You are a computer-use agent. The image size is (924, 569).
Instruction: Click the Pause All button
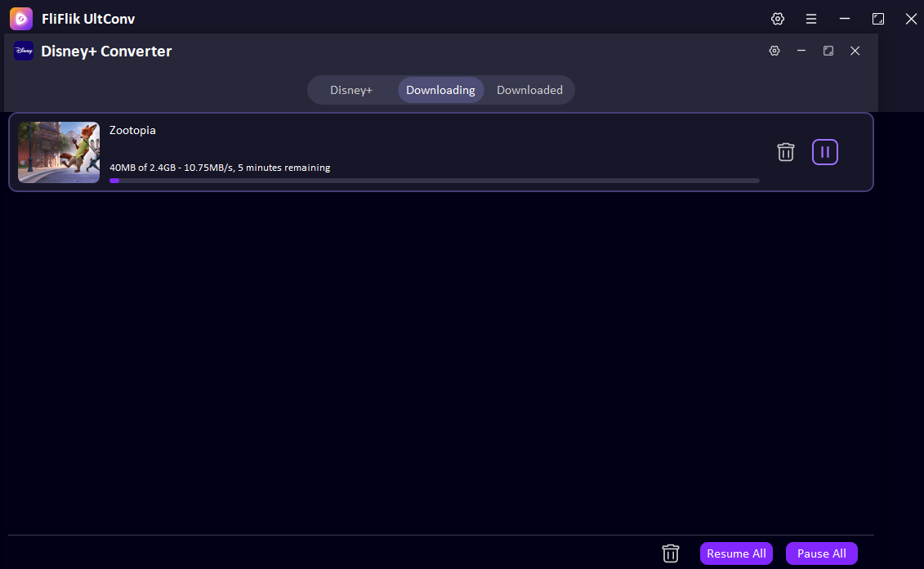coord(821,553)
